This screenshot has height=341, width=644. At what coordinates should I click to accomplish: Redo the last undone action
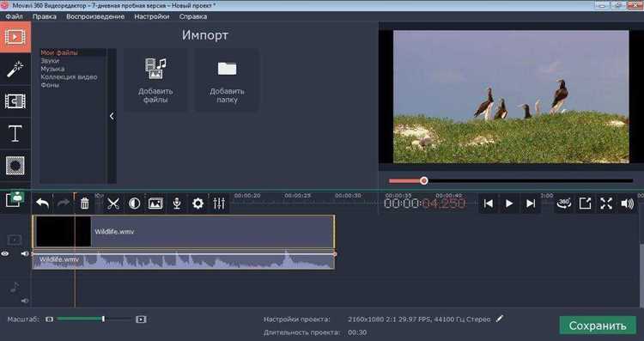pyautogui.click(x=63, y=204)
